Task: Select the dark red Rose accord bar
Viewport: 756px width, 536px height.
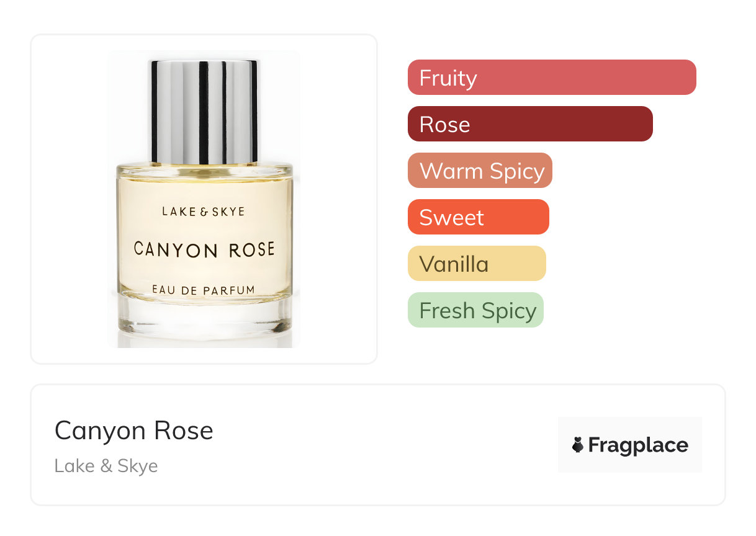Action: tap(530, 124)
